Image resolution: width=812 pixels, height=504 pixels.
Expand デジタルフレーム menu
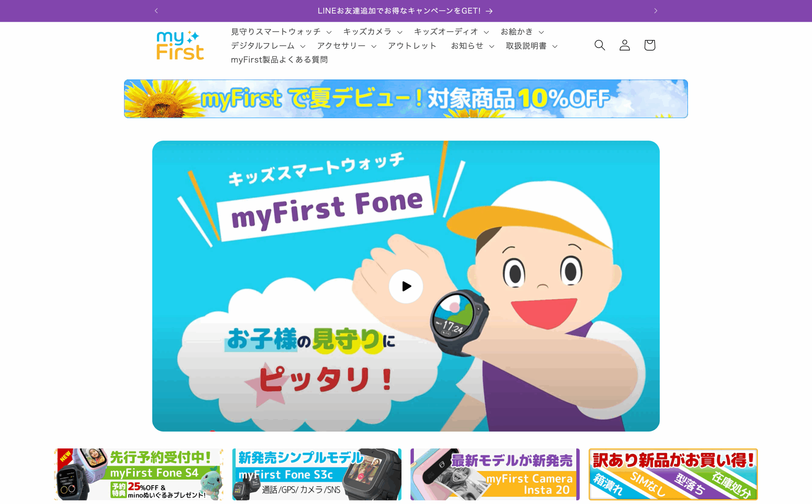tap(268, 46)
